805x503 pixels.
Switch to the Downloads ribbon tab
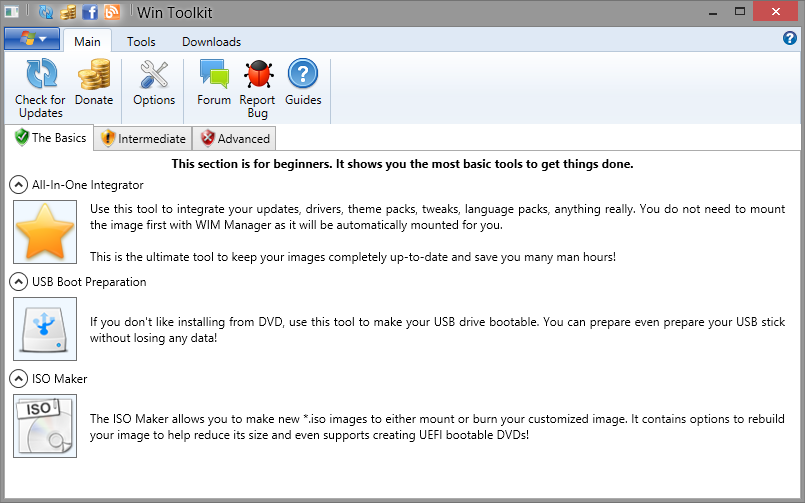coord(211,42)
